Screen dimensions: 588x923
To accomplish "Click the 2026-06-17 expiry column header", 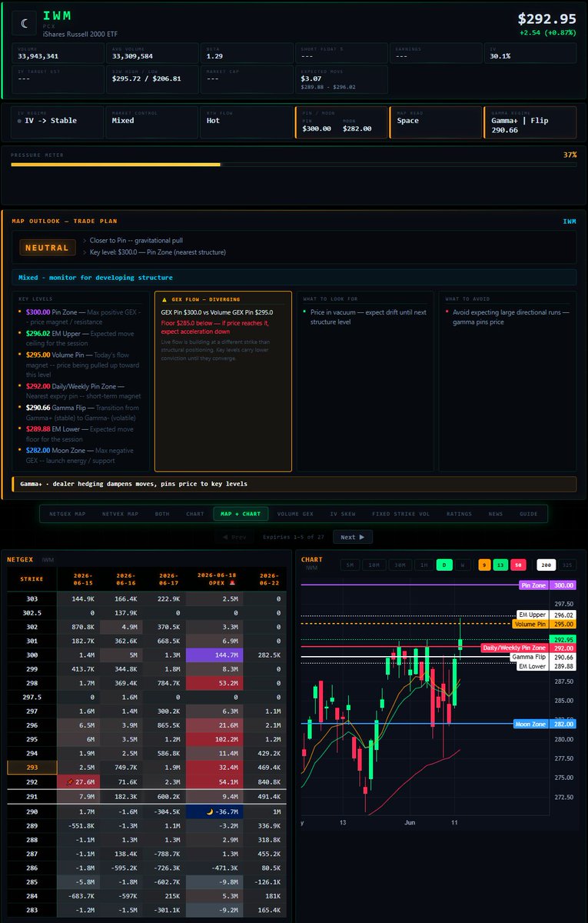I will pyautogui.click(x=164, y=578).
